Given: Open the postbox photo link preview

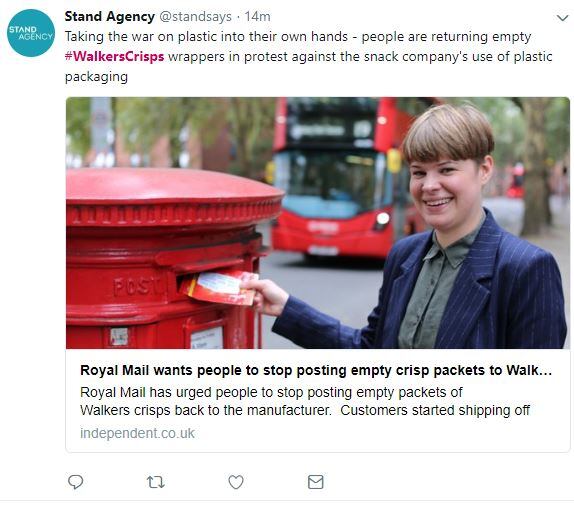Looking at the screenshot, I should 318,223.
